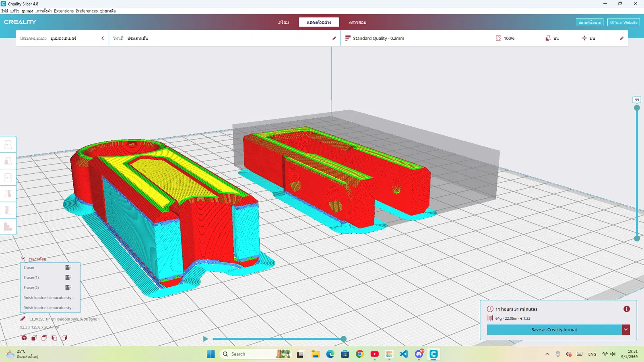The image size is (644, 362).
Task: Collapse the object list panel
Action: (x=23, y=259)
